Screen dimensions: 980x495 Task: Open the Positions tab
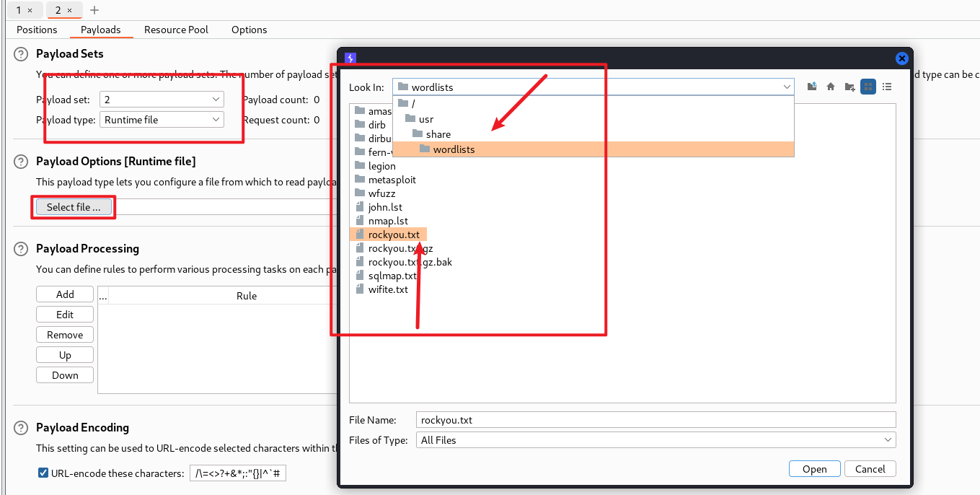click(37, 30)
